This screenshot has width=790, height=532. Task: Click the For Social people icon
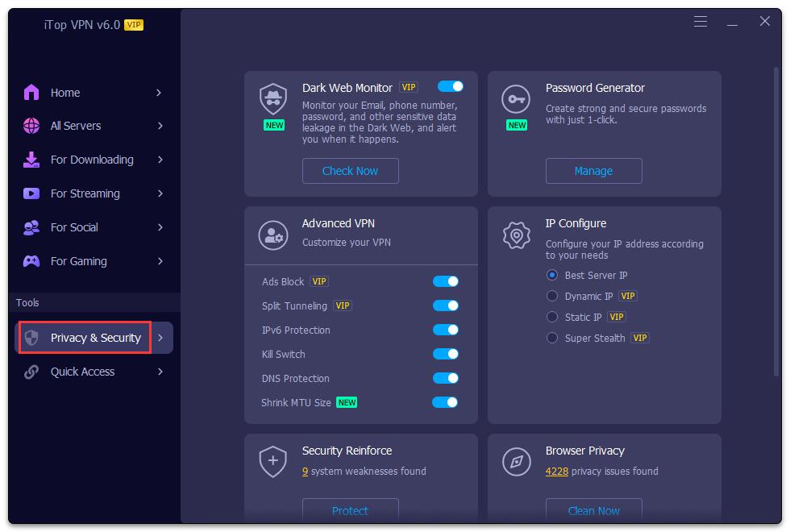31,227
